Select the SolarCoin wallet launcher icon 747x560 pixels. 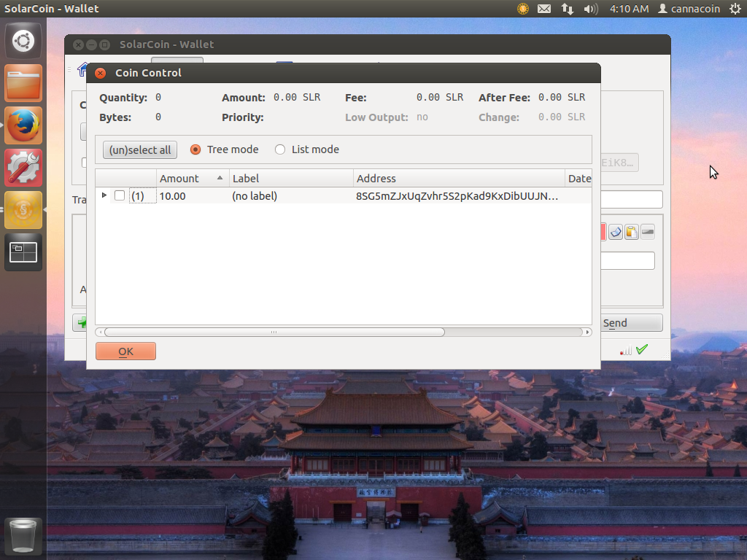click(x=23, y=210)
